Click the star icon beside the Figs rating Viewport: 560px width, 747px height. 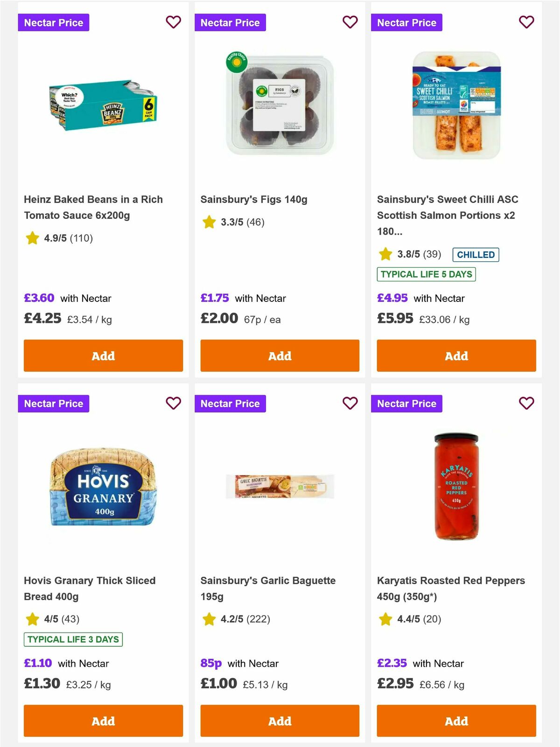(209, 223)
